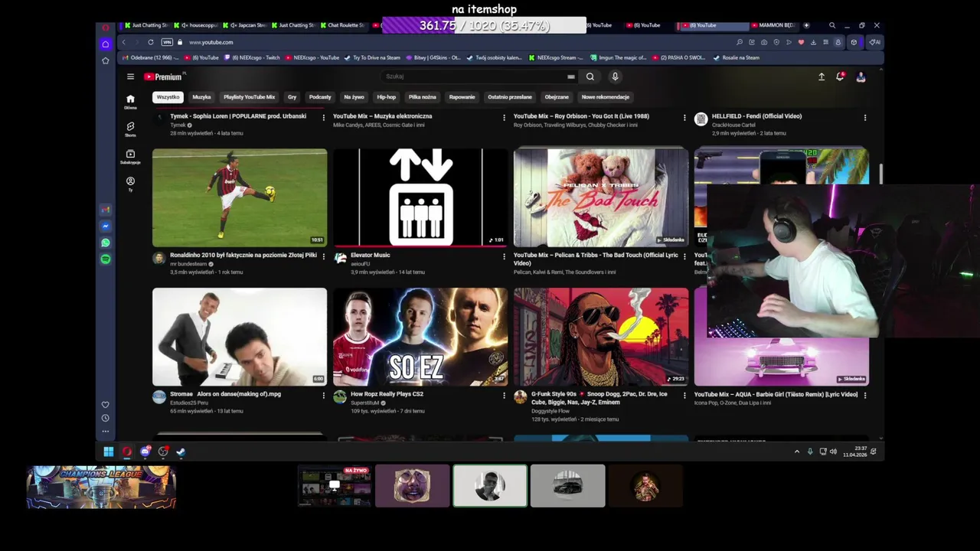The width and height of the screenshot is (980, 551).
Task: Click the heart icon in the address bar
Action: 801,42
